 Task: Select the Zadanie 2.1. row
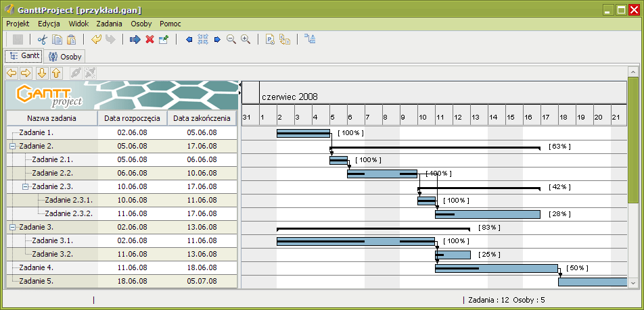point(122,159)
